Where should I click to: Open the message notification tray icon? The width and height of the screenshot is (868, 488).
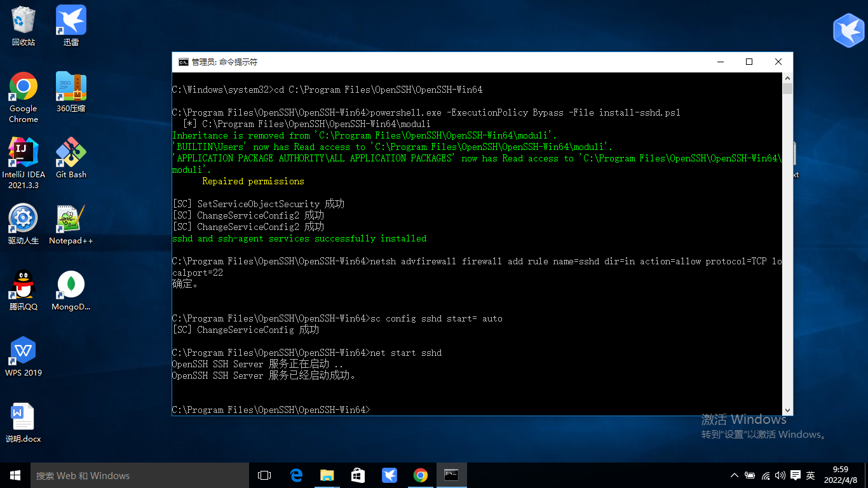tap(795, 475)
